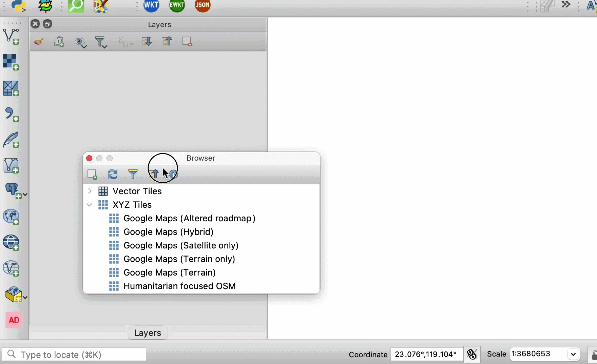Switch to the Layers bottom tab

[x=148, y=333]
